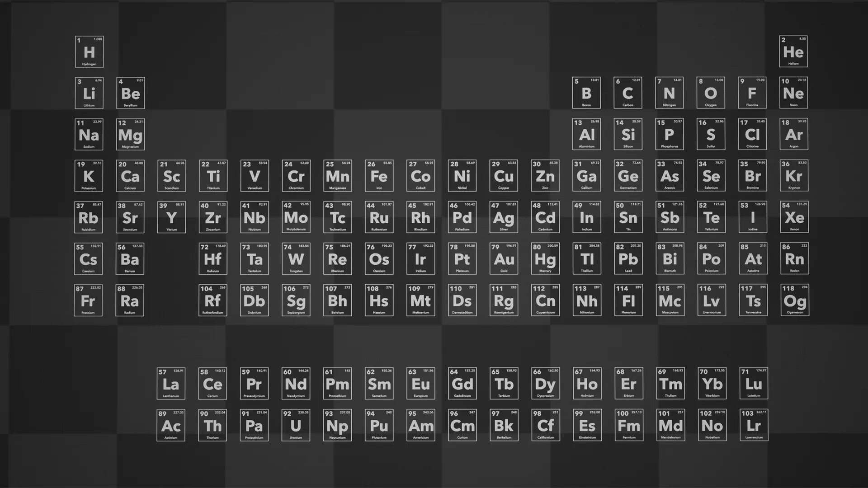Click the Carbon (C) tile
This screenshot has height=488, width=868.
pos(627,93)
